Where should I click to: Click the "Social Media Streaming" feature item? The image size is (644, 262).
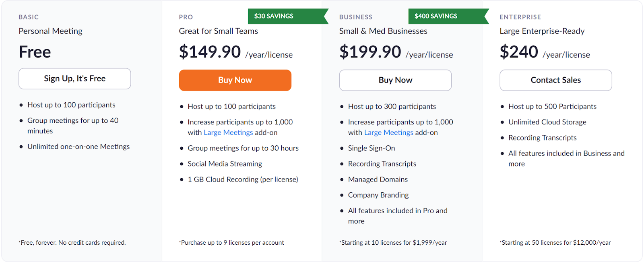tap(225, 164)
